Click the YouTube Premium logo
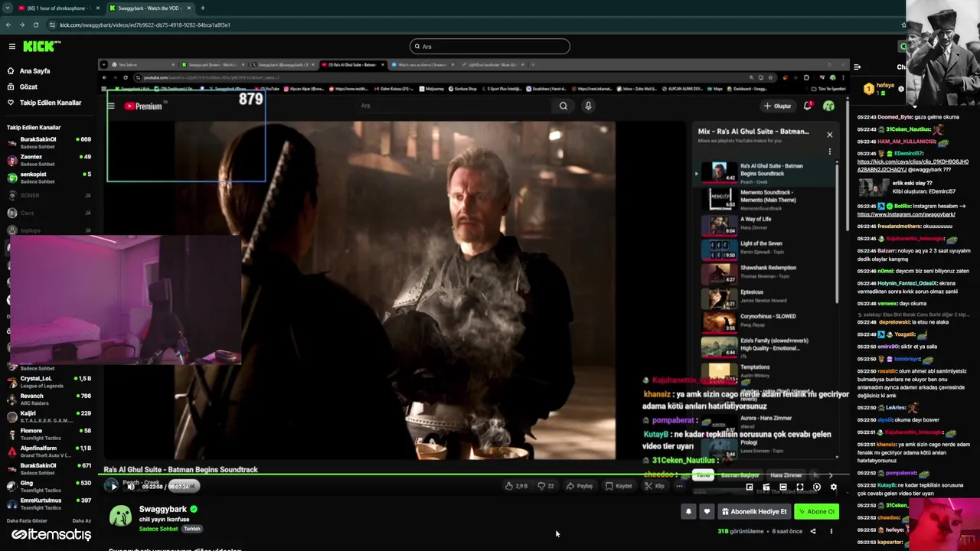980x551 pixels. click(145, 106)
